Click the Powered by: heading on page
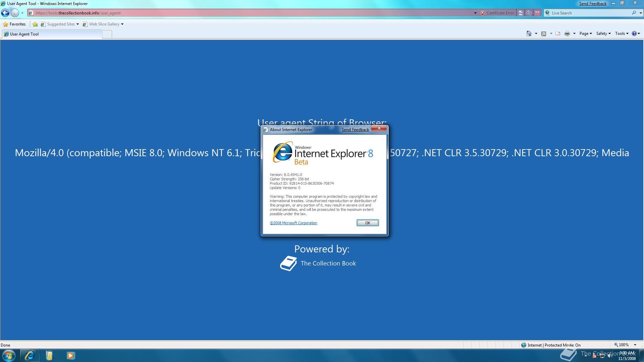The height and width of the screenshot is (362, 644). tap(322, 249)
